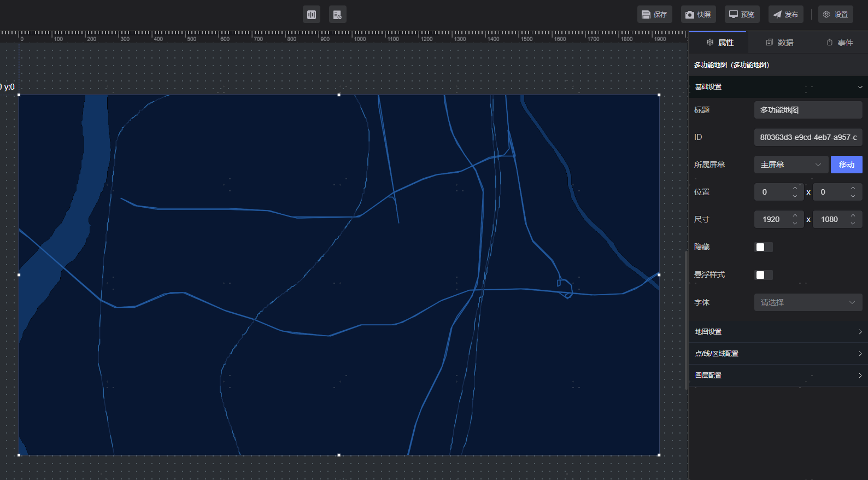Toggle the 隐藏 hide switch
Screen dimensions: 868x480
click(x=763, y=247)
